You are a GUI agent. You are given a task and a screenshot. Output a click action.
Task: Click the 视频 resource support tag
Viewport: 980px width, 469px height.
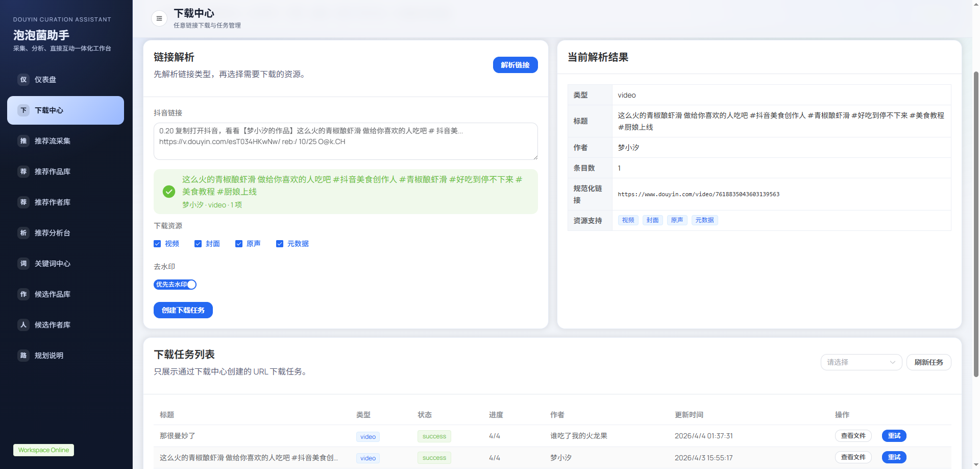[x=628, y=220]
